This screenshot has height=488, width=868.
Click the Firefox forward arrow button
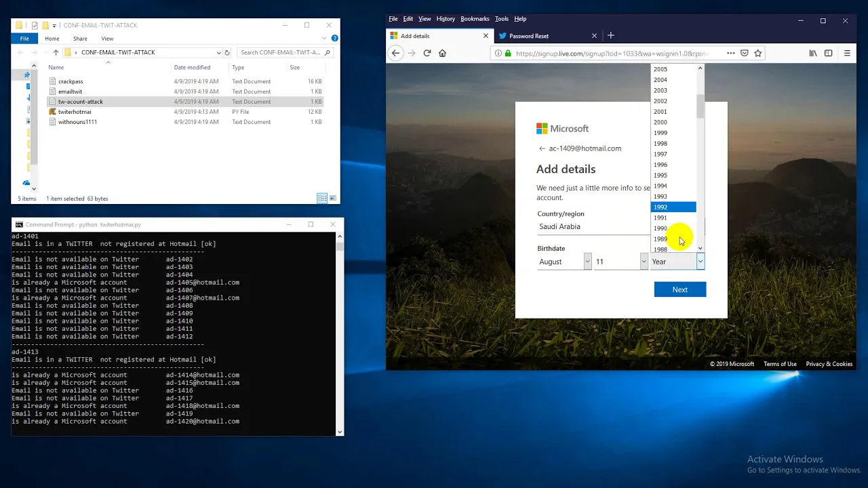click(x=412, y=53)
